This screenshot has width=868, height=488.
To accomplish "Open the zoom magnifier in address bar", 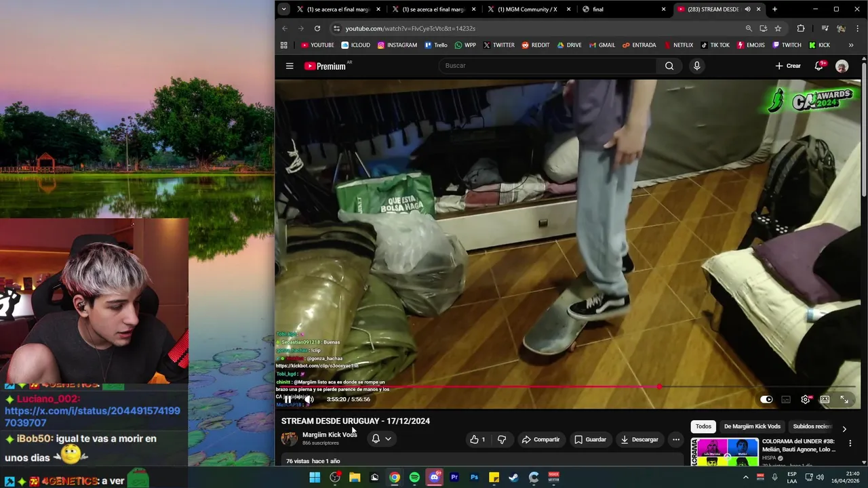I will 749,28.
